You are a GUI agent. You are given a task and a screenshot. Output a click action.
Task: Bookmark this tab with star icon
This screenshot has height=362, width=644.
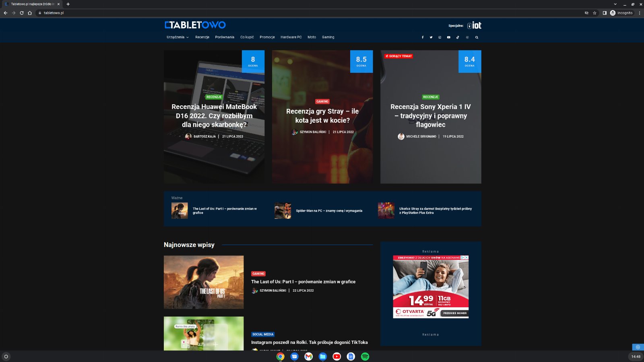(594, 13)
